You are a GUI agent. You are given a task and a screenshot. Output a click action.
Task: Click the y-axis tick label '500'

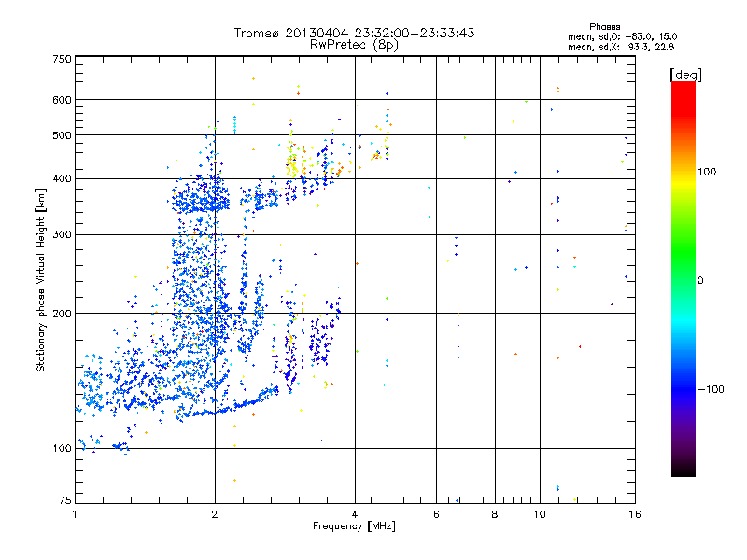(62, 135)
